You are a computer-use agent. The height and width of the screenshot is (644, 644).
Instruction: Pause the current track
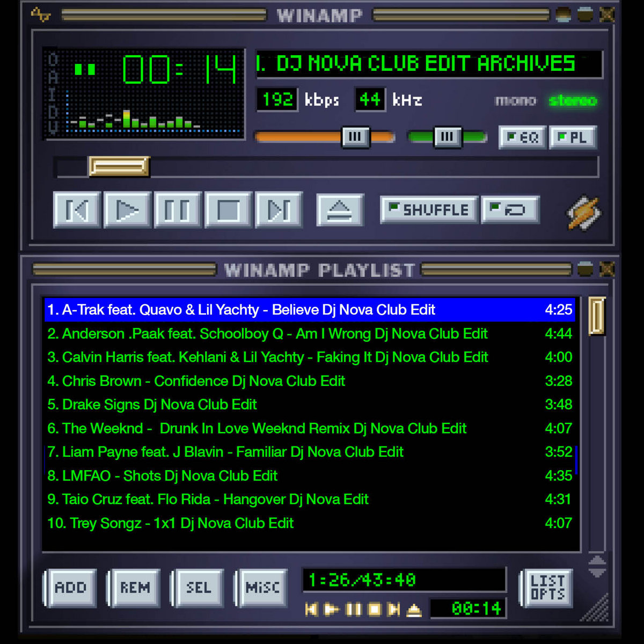pos(178,210)
